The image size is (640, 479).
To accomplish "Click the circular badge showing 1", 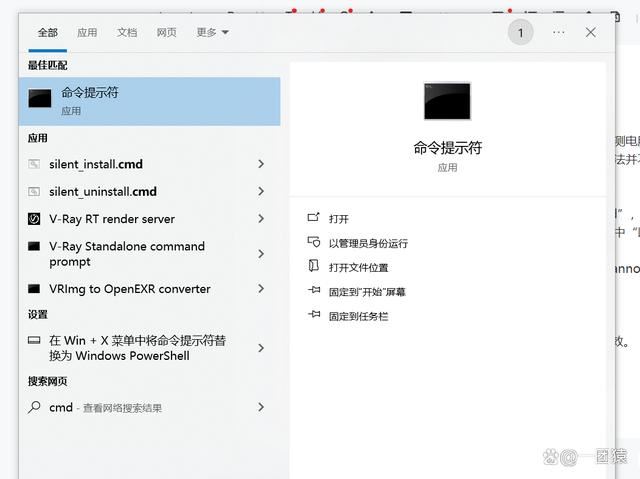I will (x=520, y=32).
